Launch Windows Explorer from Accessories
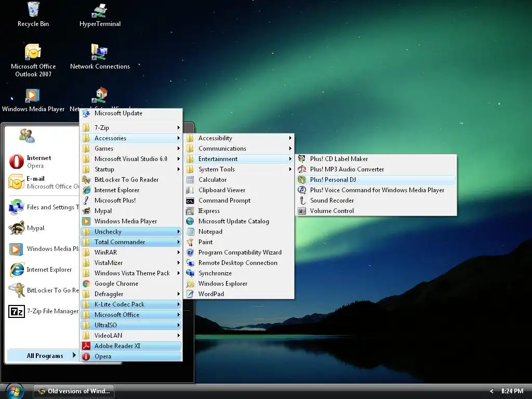The height and width of the screenshot is (399, 532). tap(239, 284)
